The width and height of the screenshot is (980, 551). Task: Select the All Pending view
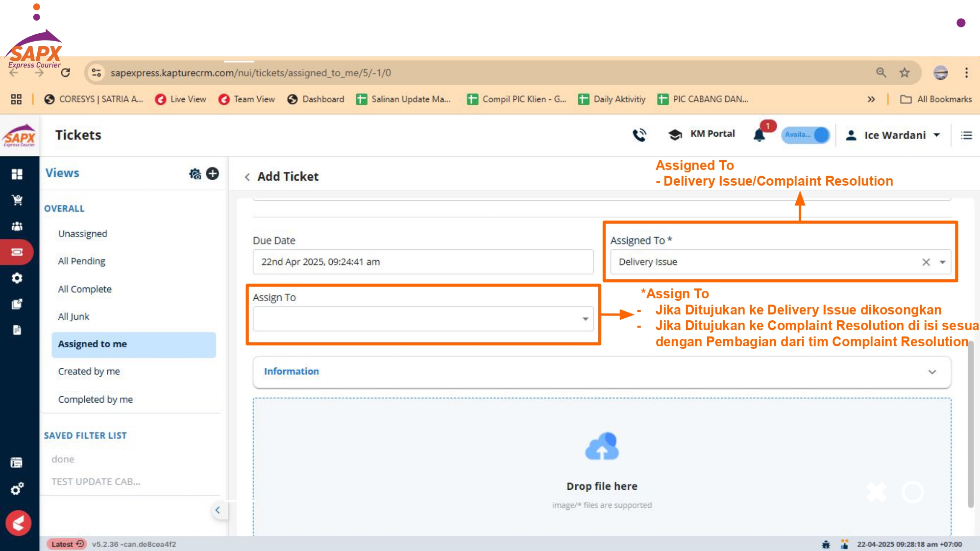pyautogui.click(x=81, y=261)
